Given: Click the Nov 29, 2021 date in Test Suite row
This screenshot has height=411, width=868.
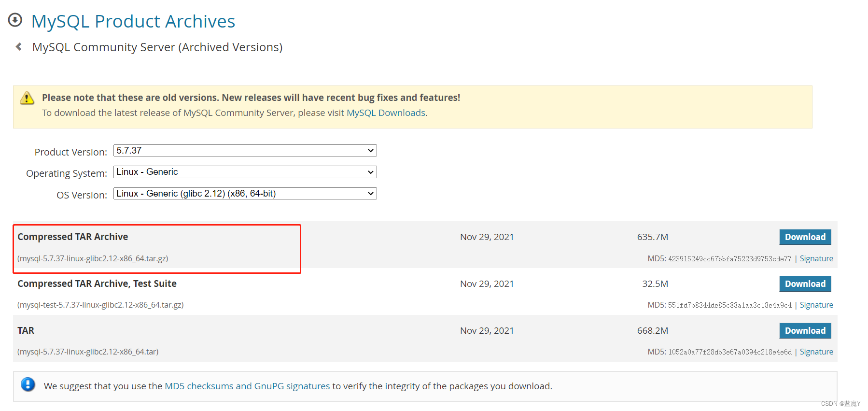Looking at the screenshot, I should (487, 284).
